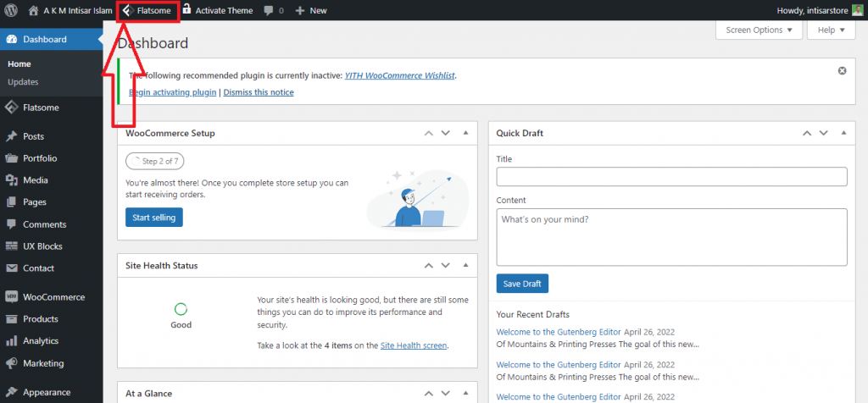Click the Start selling button
This screenshot has height=403, width=868.
[154, 218]
